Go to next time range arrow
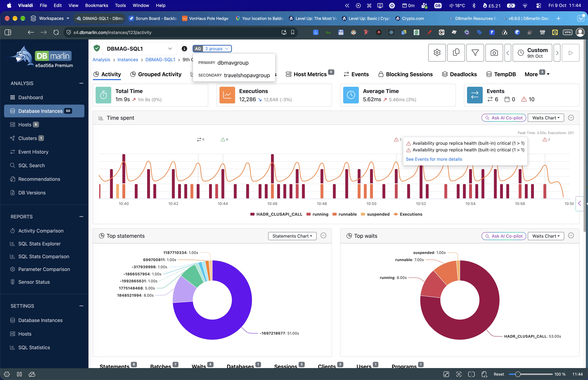The image size is (588, 380). (x=557, y=53)
